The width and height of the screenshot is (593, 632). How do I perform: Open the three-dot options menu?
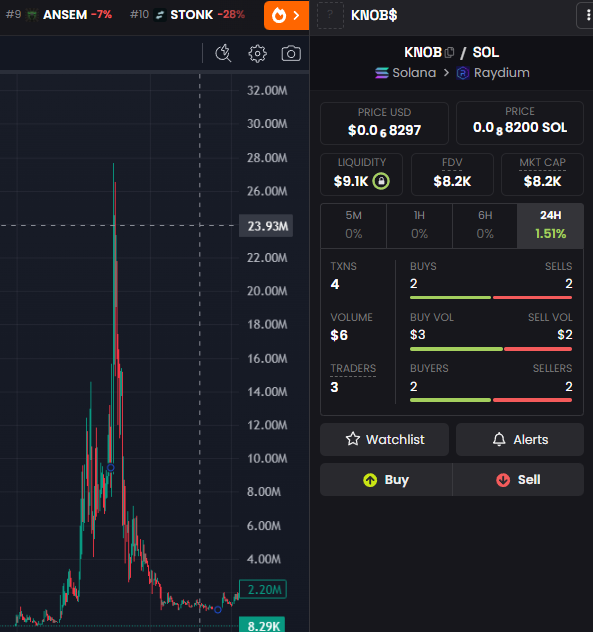pyautogui.click(x=587, y=15)
